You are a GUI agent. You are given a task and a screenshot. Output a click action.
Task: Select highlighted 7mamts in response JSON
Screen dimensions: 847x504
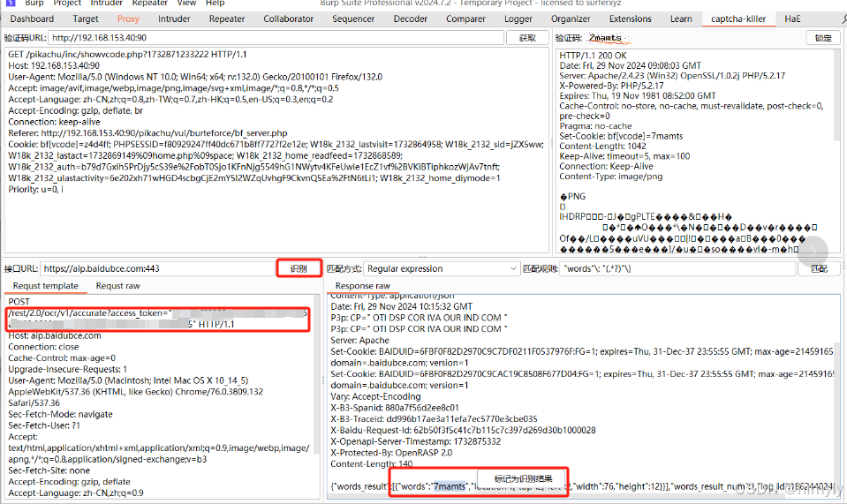pos(450,486)
